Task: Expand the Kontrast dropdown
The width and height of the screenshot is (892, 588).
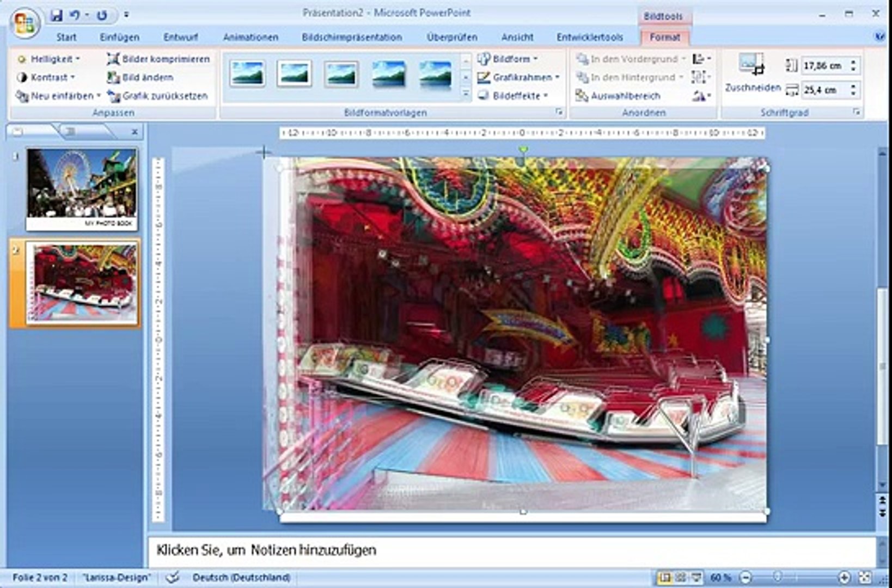Action: click(46, 77)
